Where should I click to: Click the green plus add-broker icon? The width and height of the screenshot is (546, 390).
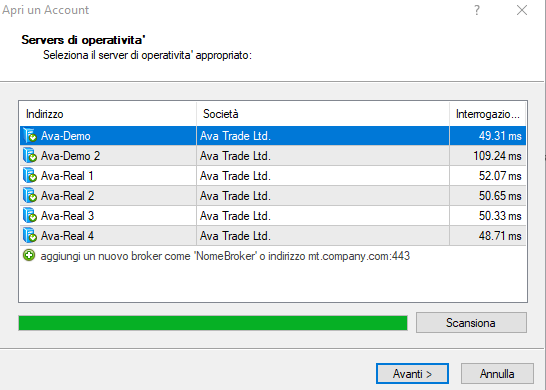coord(29,256)
